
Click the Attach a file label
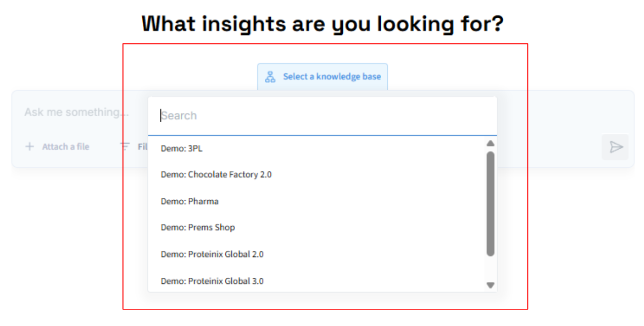[65, 147]
